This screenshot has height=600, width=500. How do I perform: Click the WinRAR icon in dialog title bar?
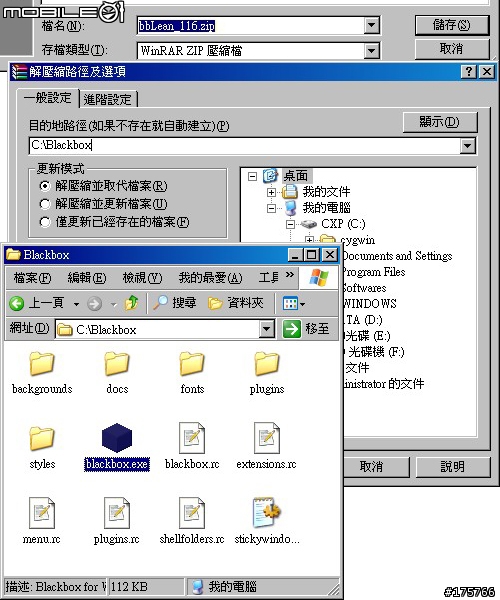coord(19,72)
